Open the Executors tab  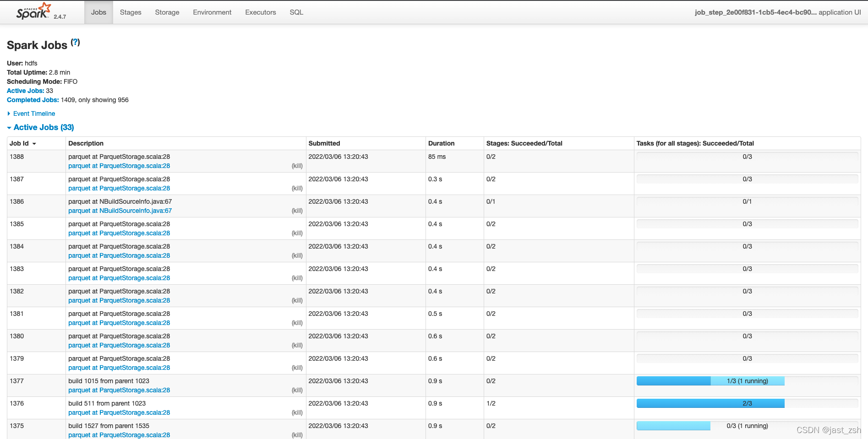coord(261,12)
